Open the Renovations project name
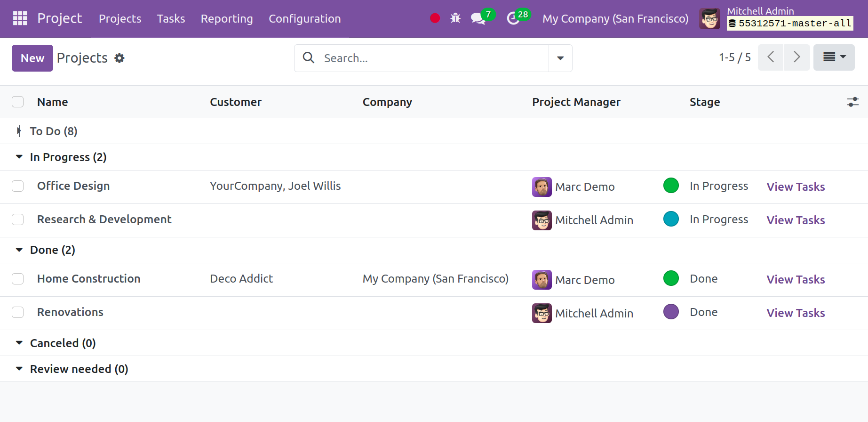Viewport: 868px width, 422px height. pos(70,312)
